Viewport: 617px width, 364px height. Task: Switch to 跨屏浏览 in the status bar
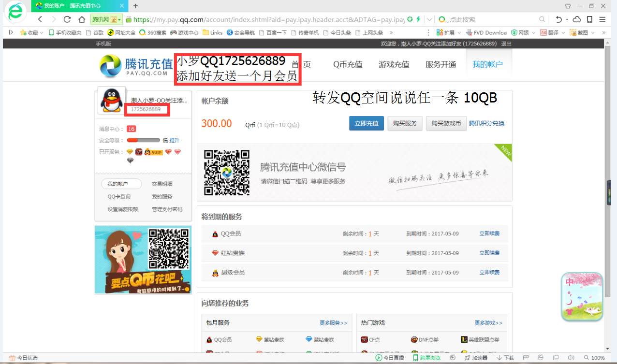pos(426,358)
